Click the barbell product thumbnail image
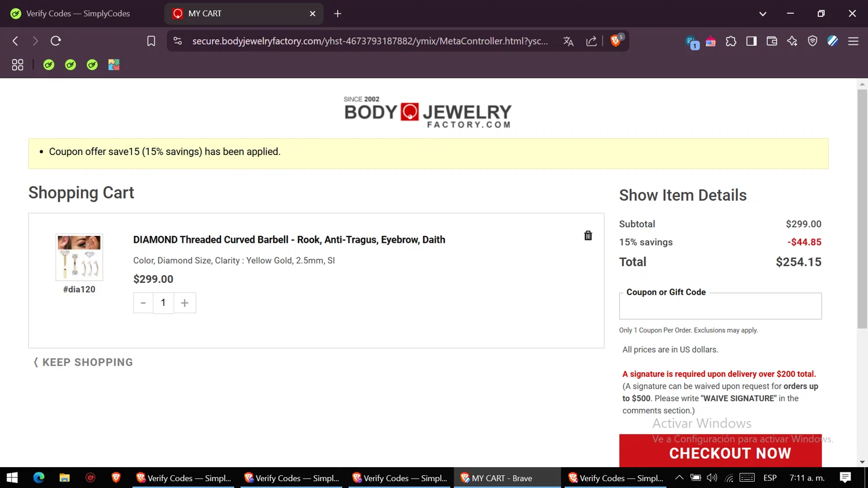The height and width of the screenshot is (488, 868). tap(79, 257)
